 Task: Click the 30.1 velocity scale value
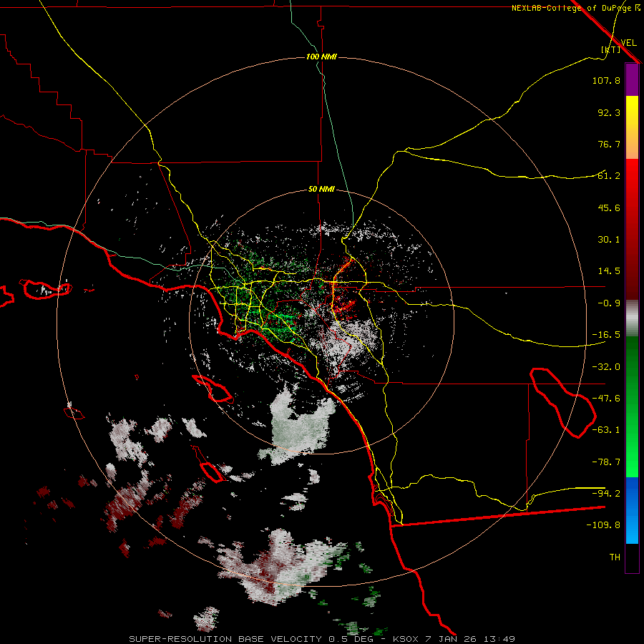(609, 240)
